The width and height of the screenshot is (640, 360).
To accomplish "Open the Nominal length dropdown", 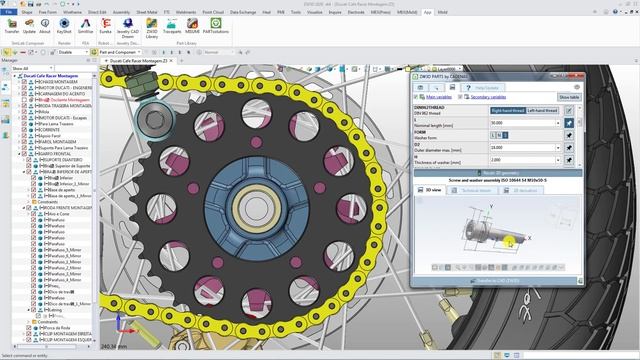I will click(x=558, y=123).
